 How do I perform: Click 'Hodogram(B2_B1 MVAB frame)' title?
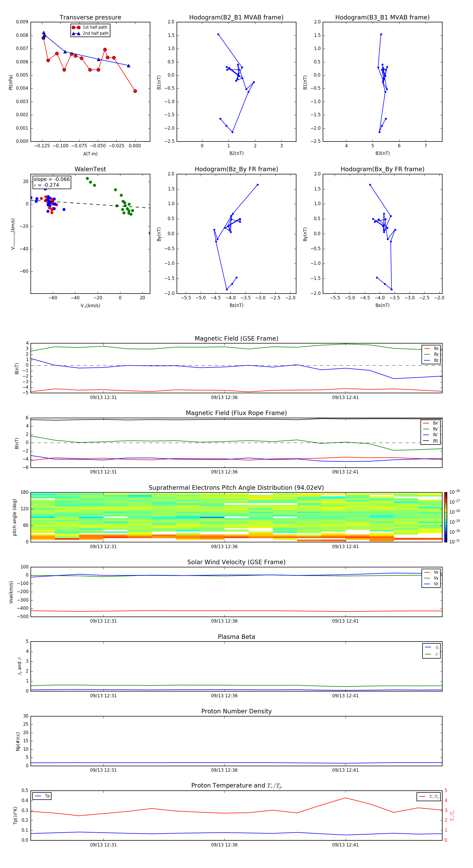coord(236,18)
